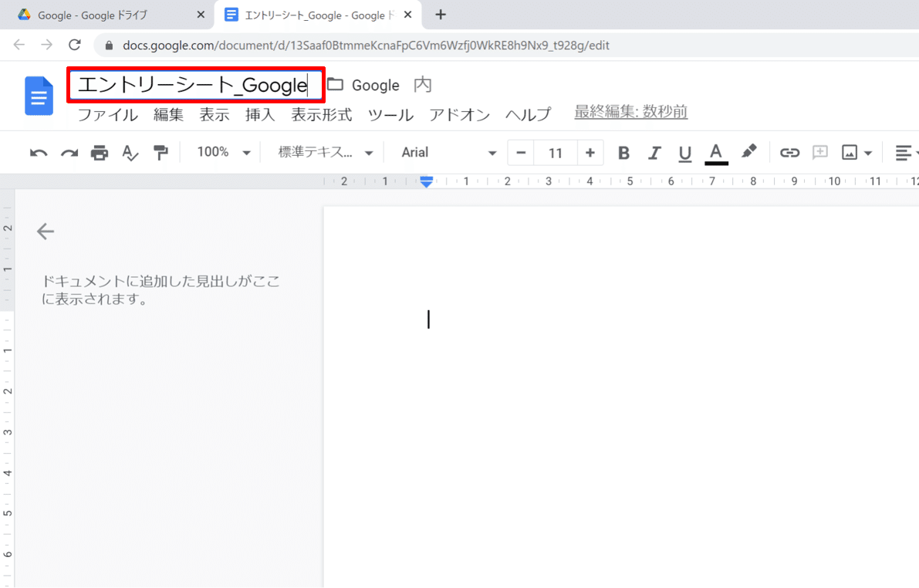Open the 編集 menu
The height and width of the screenshot is (588, 919).
point(169,114)
